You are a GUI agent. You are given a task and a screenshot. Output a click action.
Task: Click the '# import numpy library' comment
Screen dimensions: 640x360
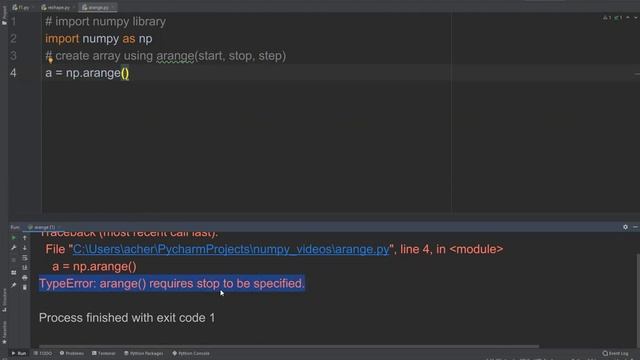coord(105,22)
